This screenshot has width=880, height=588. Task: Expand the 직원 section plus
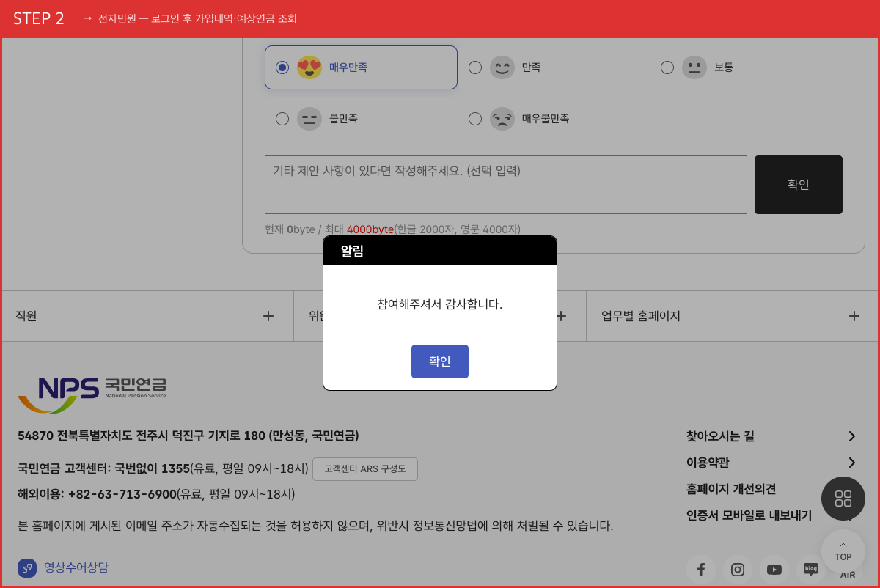268,316
